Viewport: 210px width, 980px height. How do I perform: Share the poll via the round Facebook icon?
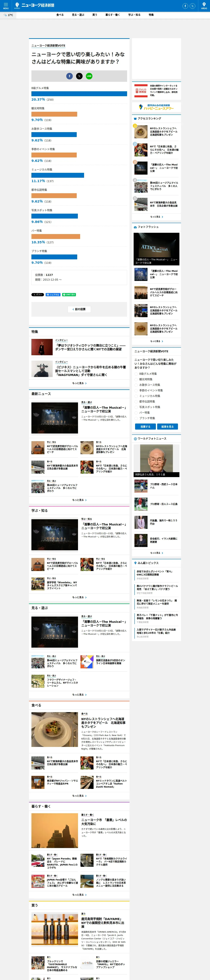coord(69,76)
